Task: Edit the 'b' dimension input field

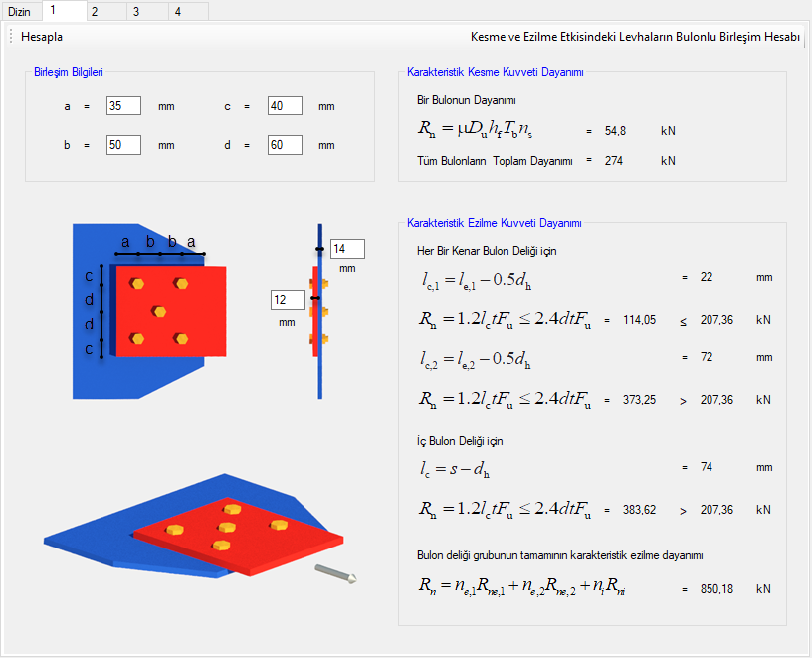Action: click(123, 145)
